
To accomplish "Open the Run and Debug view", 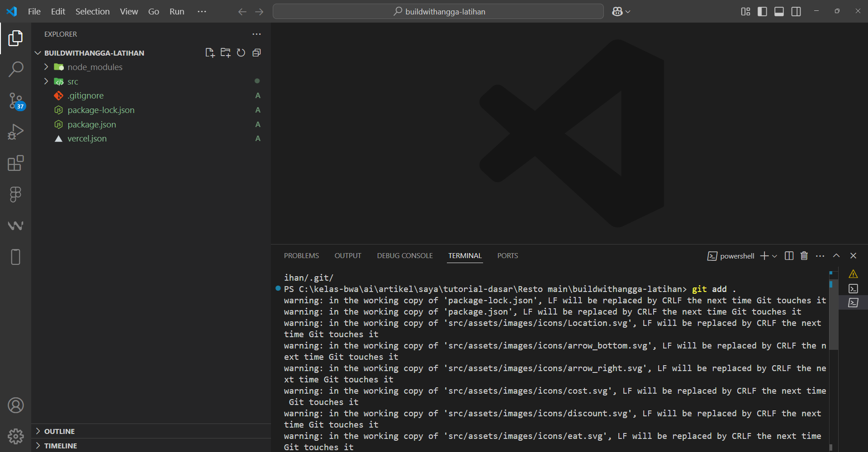I will tap(16, 132).
